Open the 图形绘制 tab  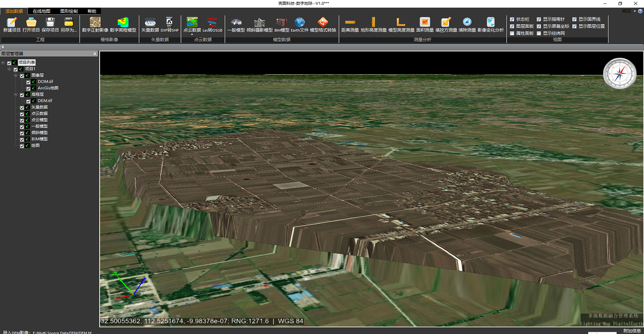[69, 11]
